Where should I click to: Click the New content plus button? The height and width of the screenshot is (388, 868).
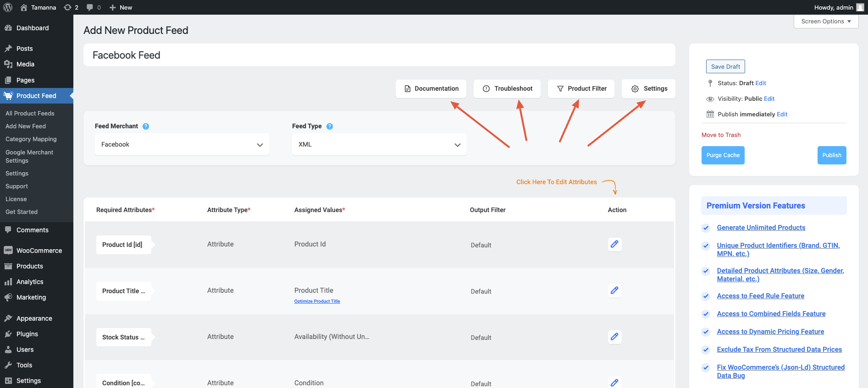121,7
